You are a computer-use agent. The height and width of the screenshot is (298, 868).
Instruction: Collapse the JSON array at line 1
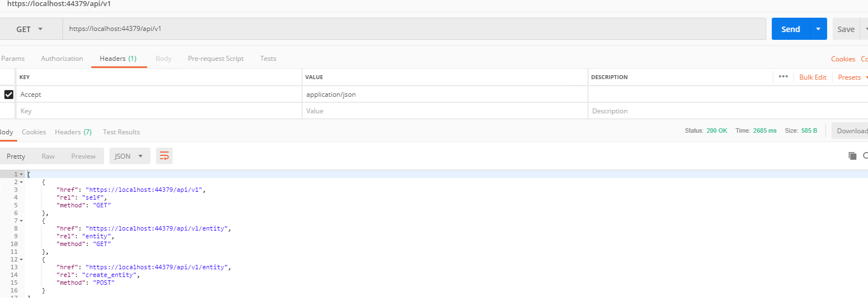22,174
